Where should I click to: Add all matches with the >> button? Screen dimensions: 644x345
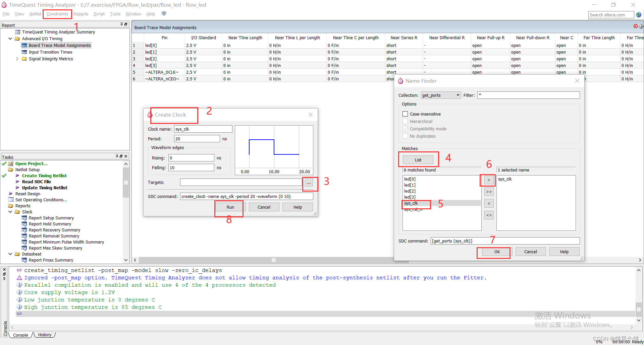pos(489,192)
